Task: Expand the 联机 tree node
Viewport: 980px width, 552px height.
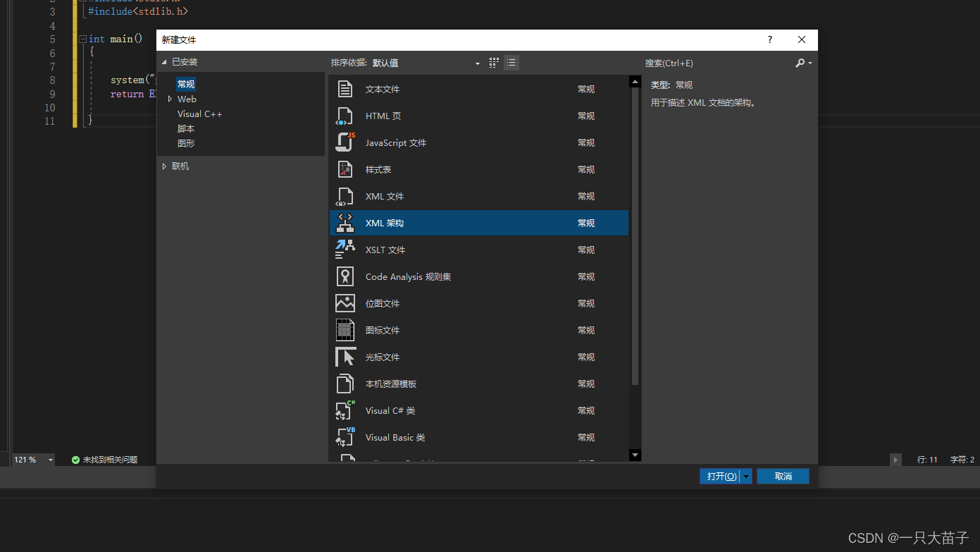Action: (164, 166)
